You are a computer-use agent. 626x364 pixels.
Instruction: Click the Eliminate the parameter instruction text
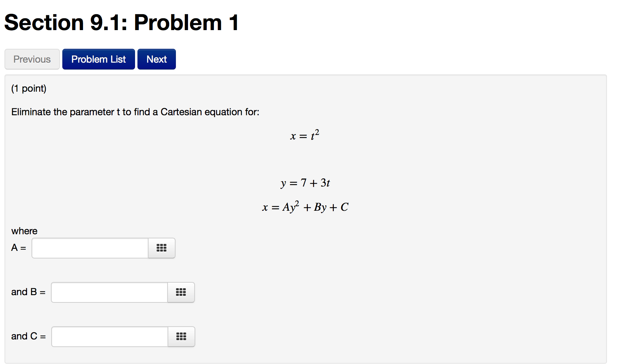135,112
